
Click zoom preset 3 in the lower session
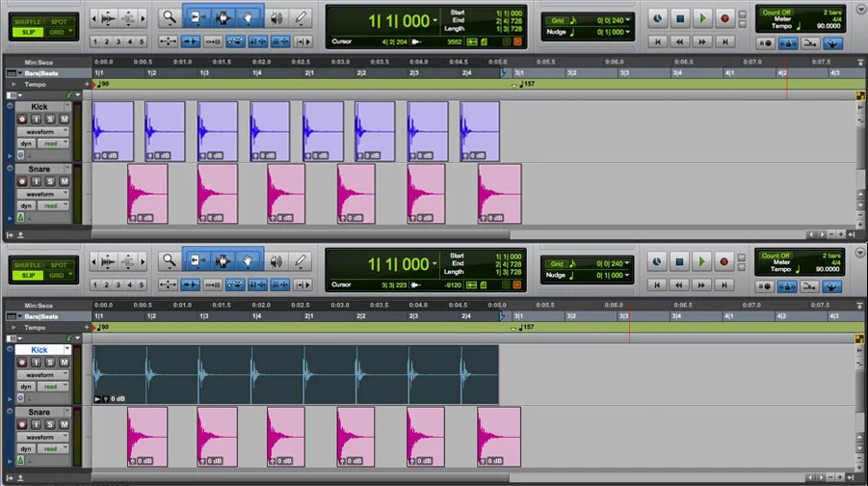118,284
